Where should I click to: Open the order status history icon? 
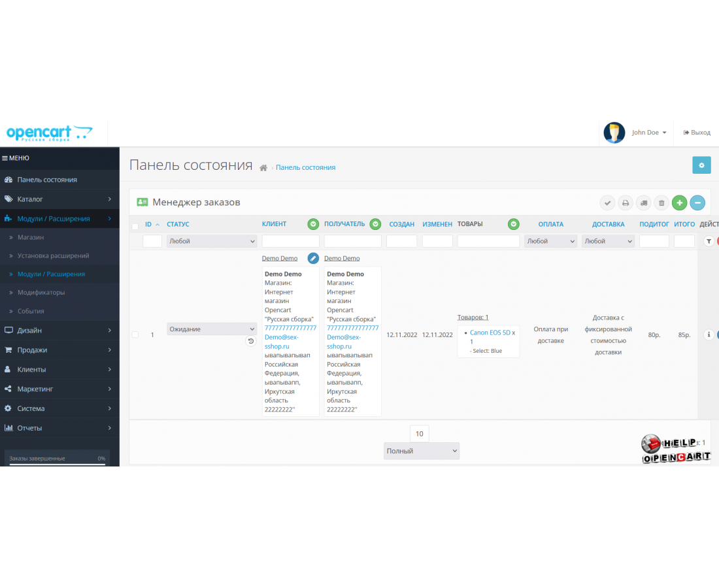pyautogui.click(x=251, y=341)
